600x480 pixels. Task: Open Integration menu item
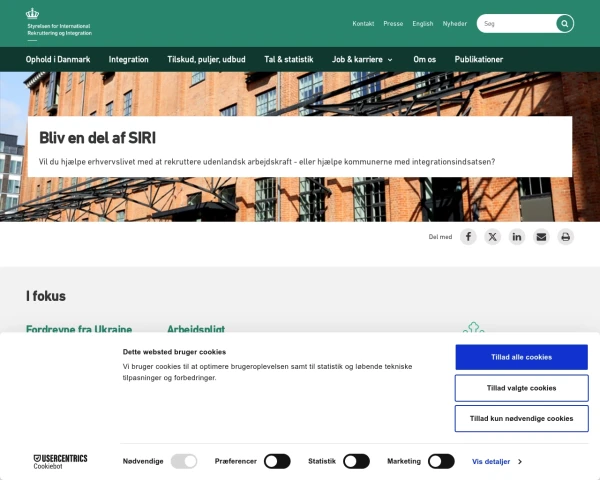[129, 59]
